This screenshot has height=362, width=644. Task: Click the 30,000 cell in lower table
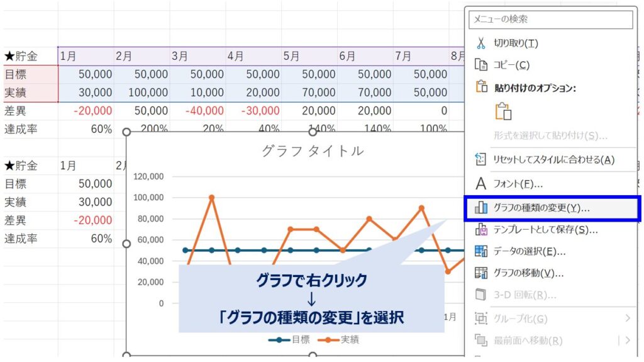coord(86,202)
